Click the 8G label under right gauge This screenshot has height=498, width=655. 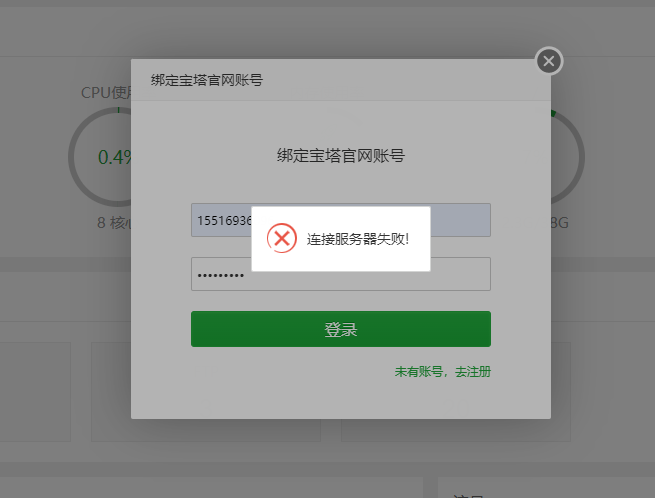pyautogui.click(x=560, y=223)
